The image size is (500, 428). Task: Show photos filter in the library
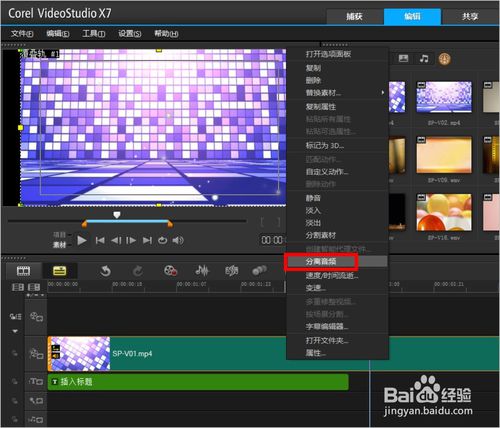coord(403,59)
